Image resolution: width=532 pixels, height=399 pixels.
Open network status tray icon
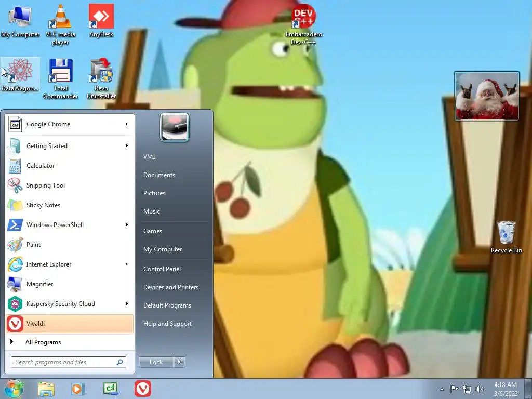click(467, 390)
